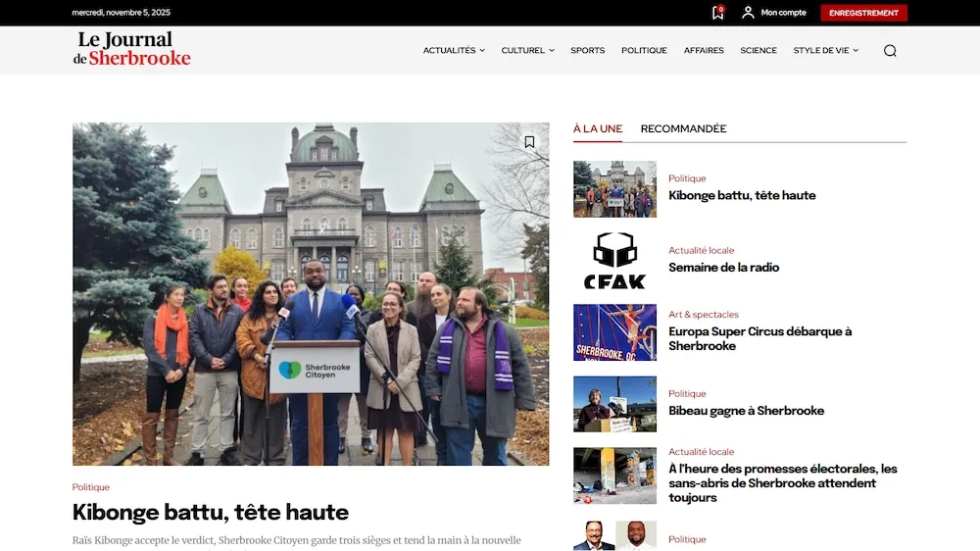Open the sans-abris de Sherbrooke headline
The width and height of the screenshot is (980, 551).
click(782, 483)
